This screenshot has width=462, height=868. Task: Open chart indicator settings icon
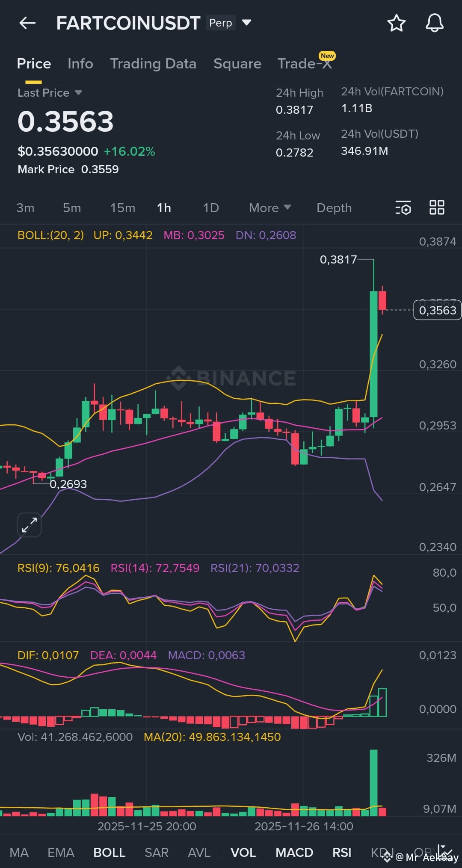(x=403, y=208)
